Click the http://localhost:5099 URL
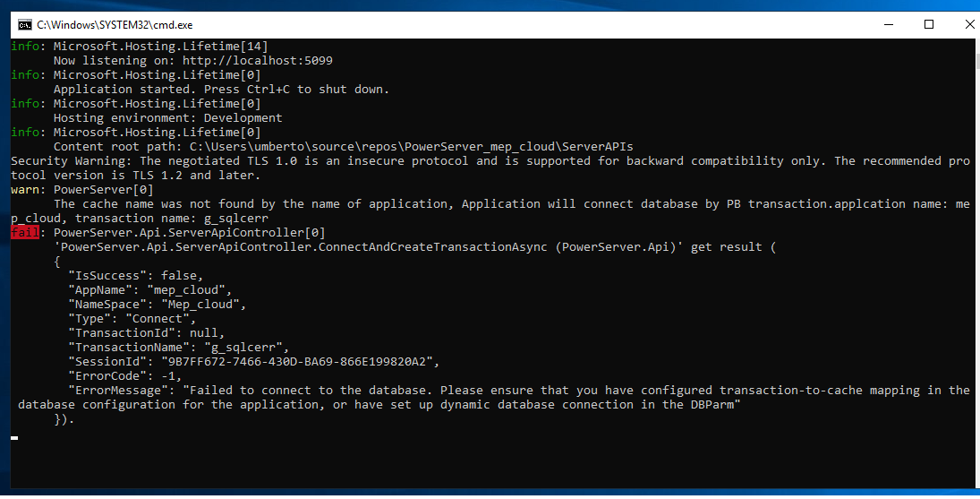Viewport: 980px width, 499px height. (258, 60)
